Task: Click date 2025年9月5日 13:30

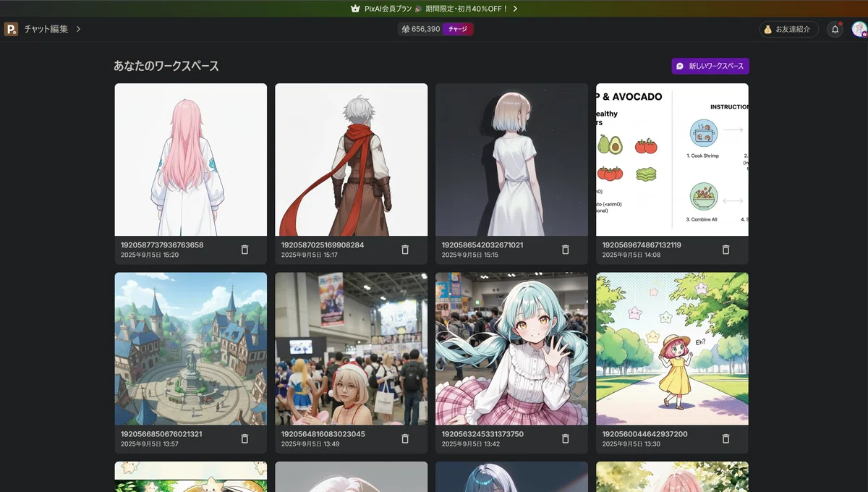Action: coord(631,444)
